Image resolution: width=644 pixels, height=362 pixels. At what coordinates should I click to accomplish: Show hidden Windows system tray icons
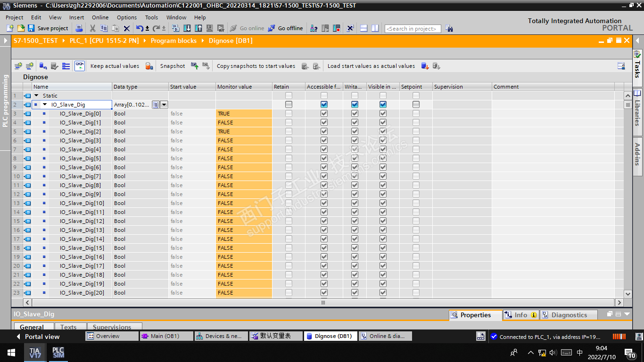click(530, 353)
